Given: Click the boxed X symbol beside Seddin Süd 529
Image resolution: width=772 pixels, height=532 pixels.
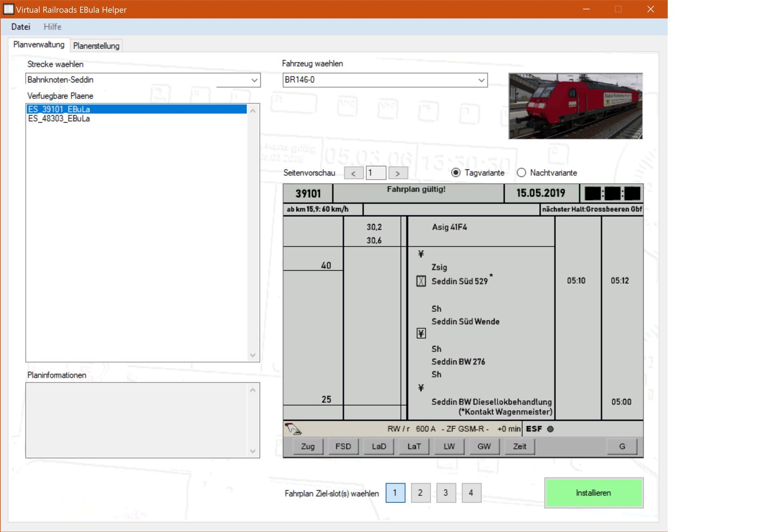Looking at the screenshot, I should click(x=421, y=281).
